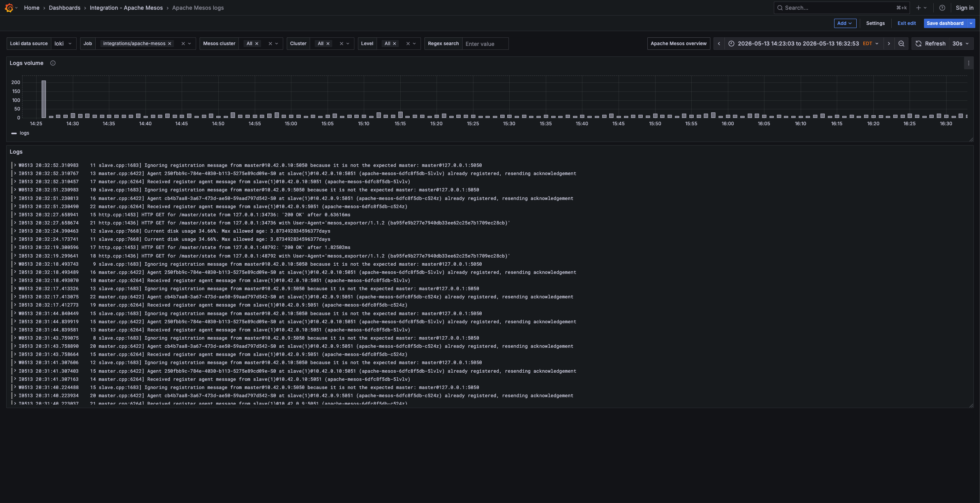
Task: Expand log line I0513 20:32:24.390463
Action: pos(15,231)
